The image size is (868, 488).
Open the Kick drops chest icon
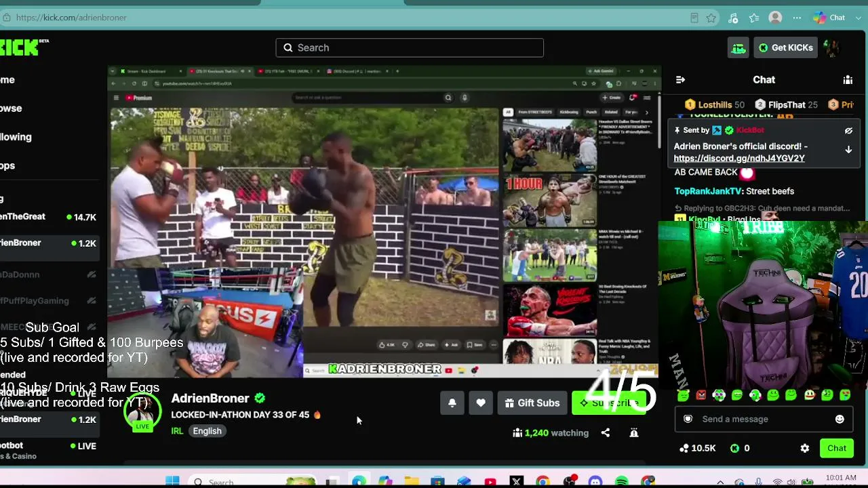(738, 47)
